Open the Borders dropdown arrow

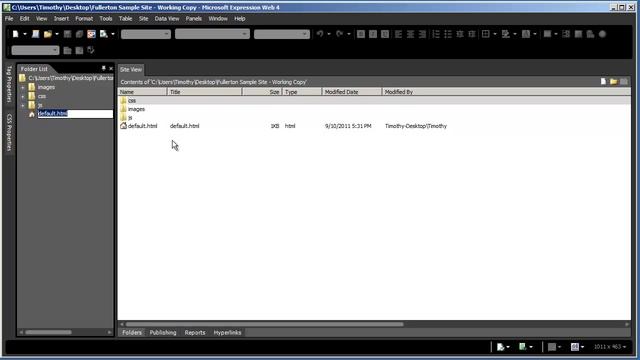(495, 34)
